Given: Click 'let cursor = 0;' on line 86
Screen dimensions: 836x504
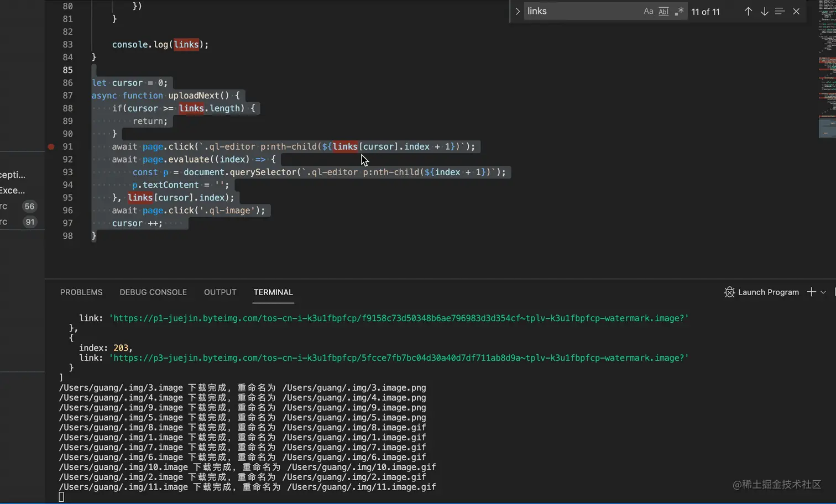Looking at the screenshot, I should [x=129, y=82].
